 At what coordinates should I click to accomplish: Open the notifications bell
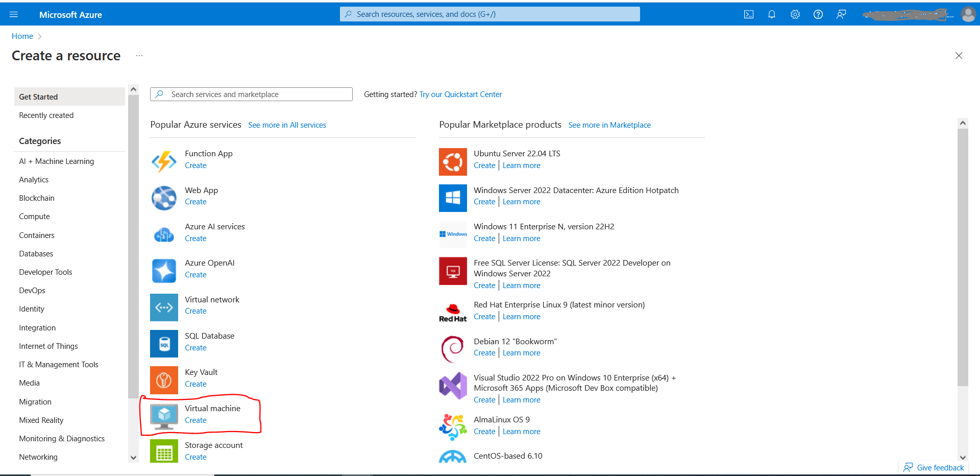pyautogui.click(x=772, y=14)
